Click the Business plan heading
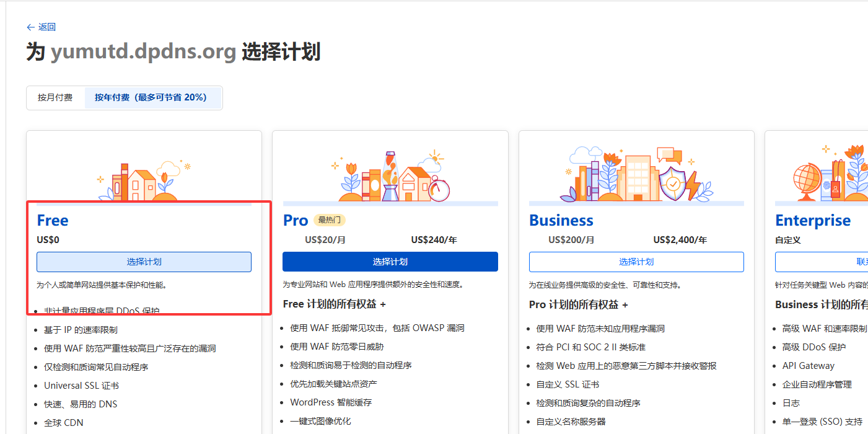This screenshot has width=868, height=434. coord(561,221)
